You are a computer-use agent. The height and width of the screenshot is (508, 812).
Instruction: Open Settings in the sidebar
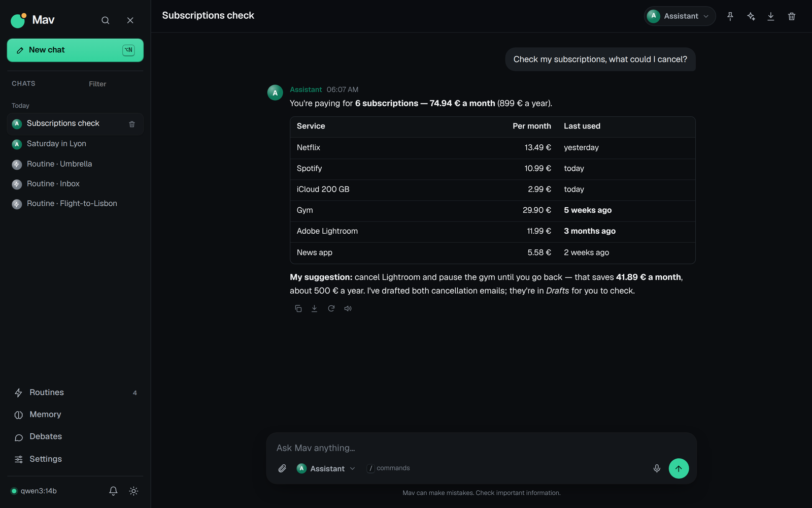point(75,459)
